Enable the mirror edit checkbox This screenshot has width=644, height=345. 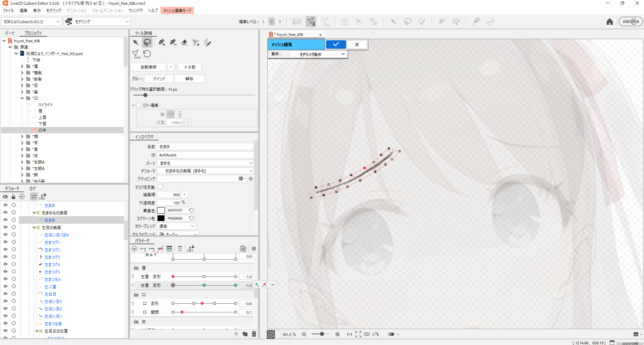(x=139, y=105)
